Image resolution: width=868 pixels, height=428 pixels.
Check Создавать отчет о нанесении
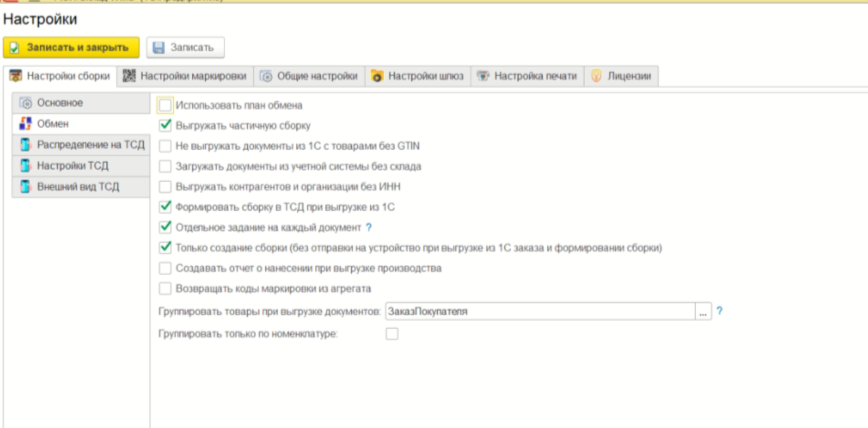tap(165, 268)
